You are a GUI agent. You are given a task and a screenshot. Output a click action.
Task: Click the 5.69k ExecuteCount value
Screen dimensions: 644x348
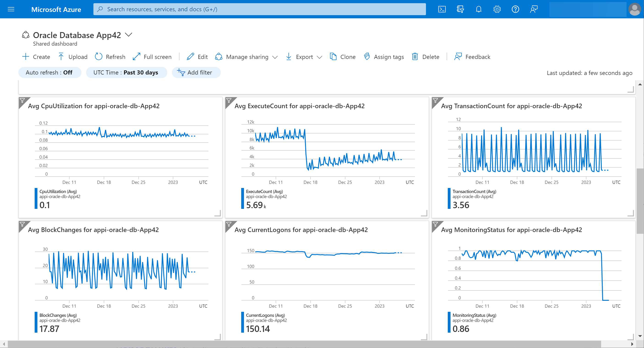click(x=256, y=205)
